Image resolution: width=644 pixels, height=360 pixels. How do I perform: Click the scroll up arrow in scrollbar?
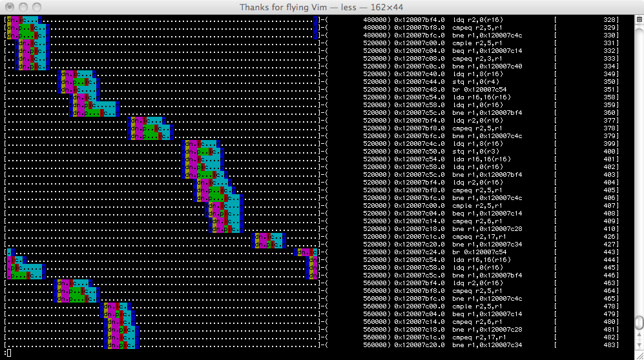(639, 335)
